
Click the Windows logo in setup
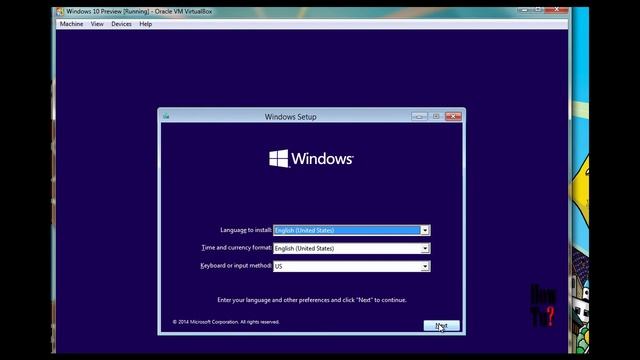311,158
